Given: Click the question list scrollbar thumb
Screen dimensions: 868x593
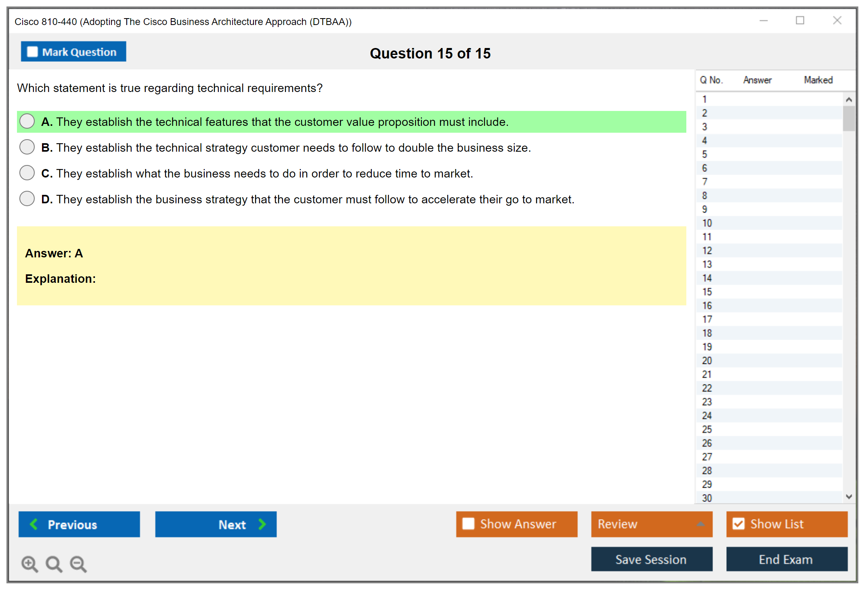Looking at the screenshot, I should tap(849, 118).
